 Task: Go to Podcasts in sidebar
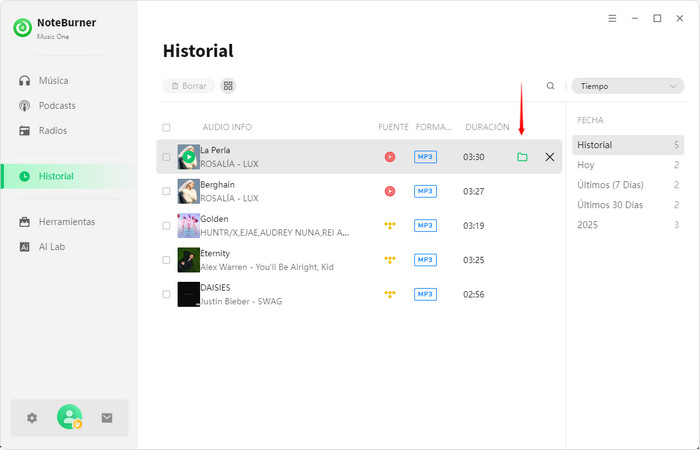47,106
